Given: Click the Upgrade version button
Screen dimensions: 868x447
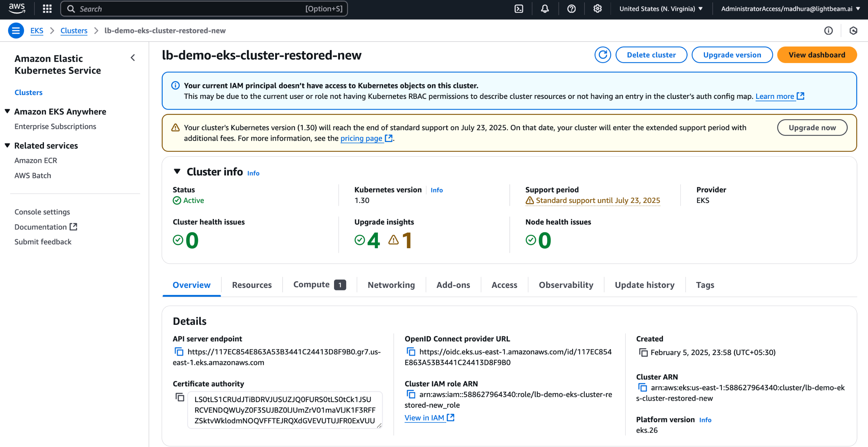Looking at the screenshot, I should (732, 55).
